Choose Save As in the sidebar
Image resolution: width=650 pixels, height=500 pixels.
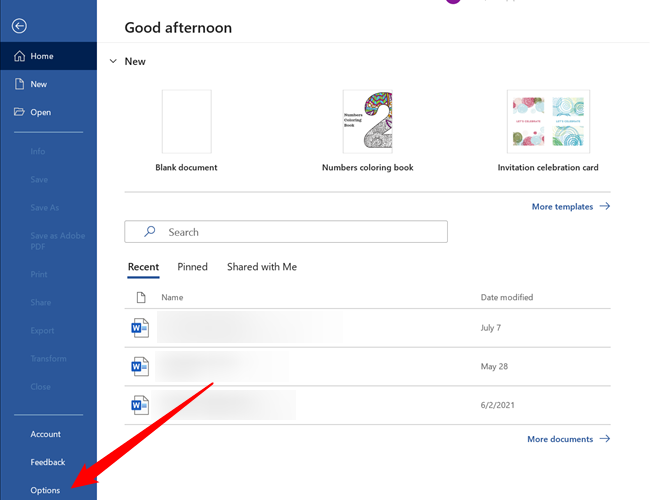[44, 208]
